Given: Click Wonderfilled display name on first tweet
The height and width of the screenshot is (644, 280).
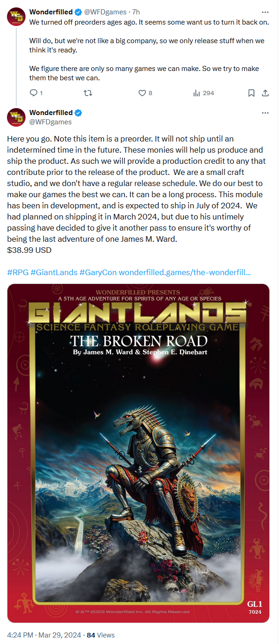Looking at the screenshot, I should coord(51,12).
